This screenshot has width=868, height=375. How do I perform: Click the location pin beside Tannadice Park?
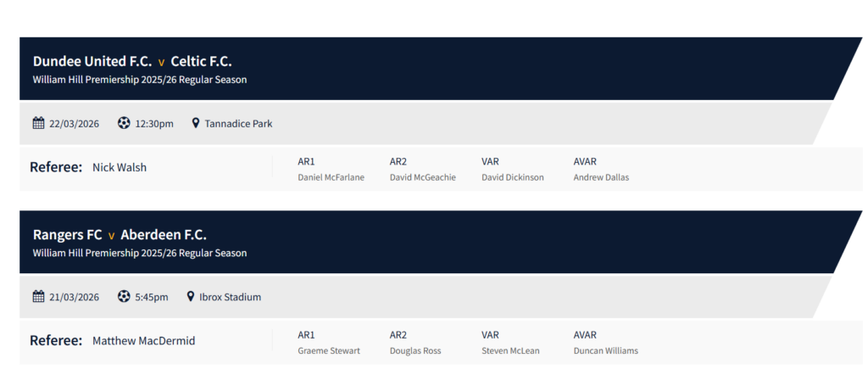[196, 123]
